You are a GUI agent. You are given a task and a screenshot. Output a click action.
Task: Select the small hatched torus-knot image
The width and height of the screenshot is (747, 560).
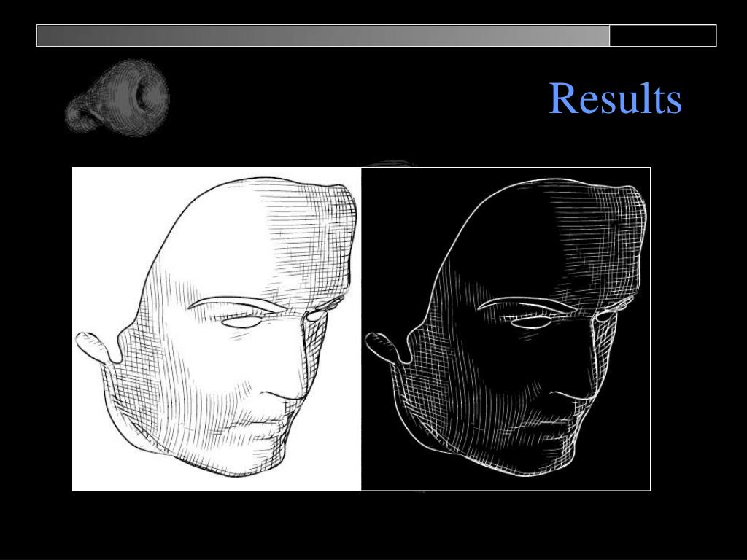click(117, 98)
